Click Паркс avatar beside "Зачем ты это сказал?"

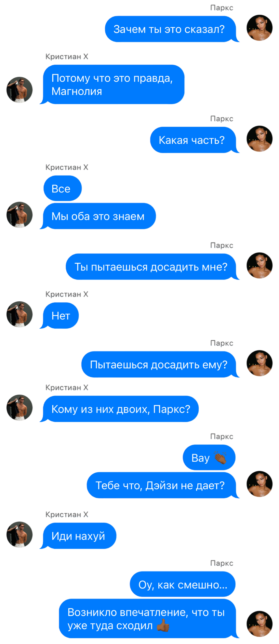coord(259,28)
